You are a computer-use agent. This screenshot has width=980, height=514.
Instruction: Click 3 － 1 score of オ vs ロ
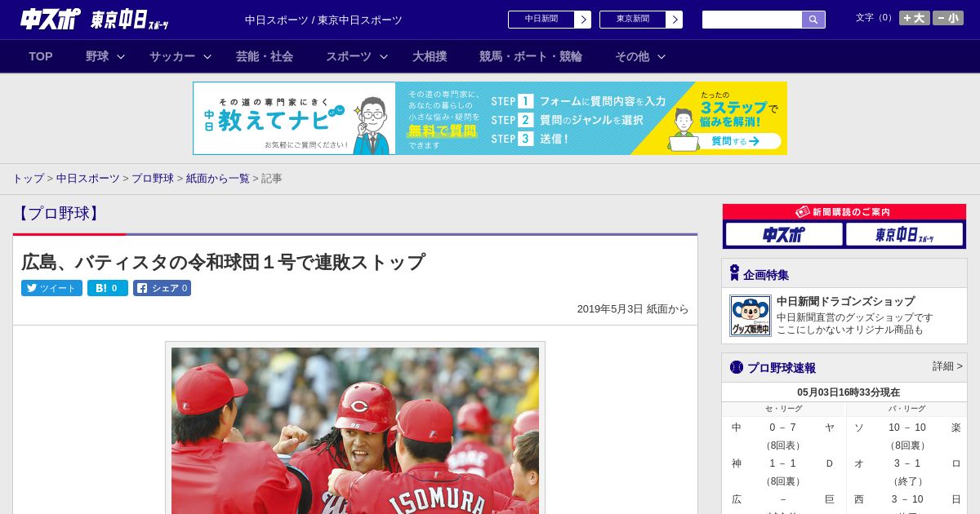(x=906, y=463)
